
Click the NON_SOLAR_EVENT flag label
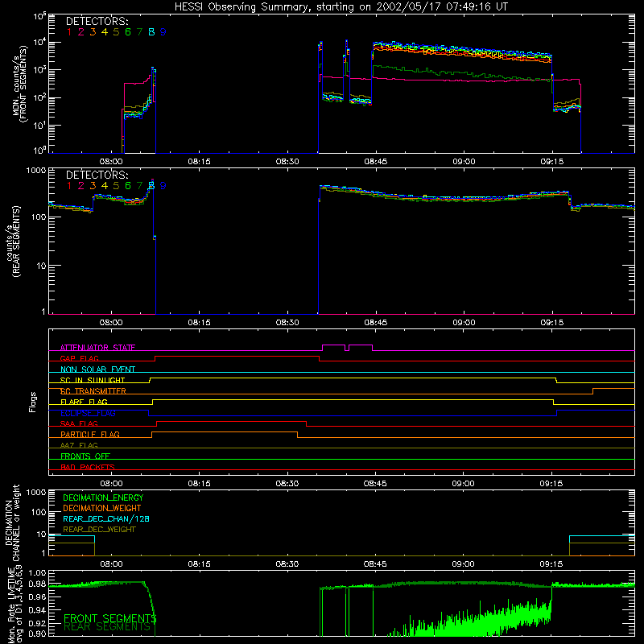click(x=97, y=369)
